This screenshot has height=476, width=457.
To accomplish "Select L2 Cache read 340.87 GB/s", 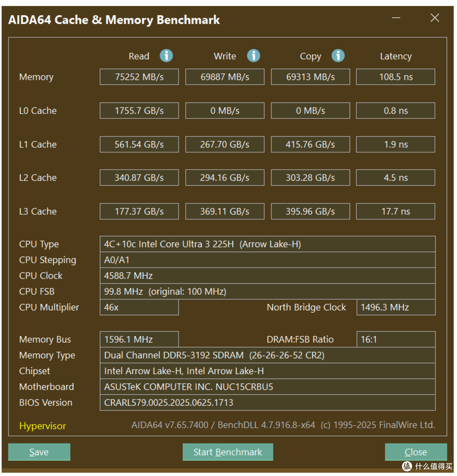I will coord(139,178).
